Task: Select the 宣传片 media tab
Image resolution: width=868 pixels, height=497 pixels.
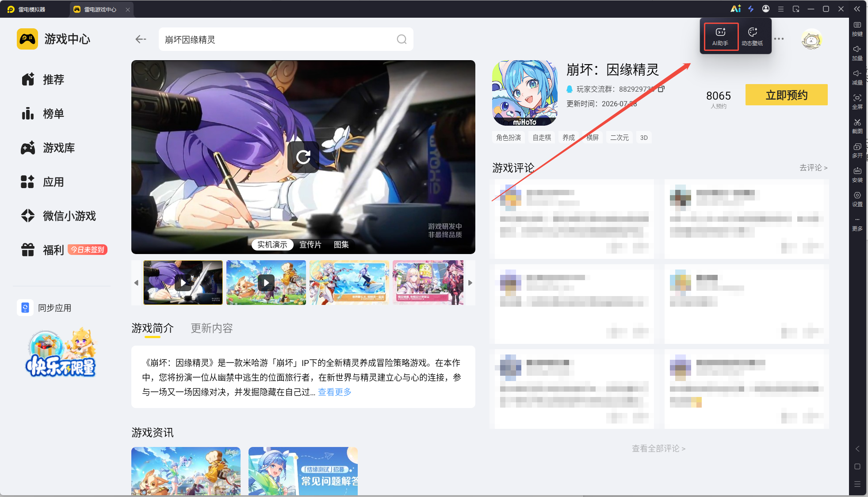Action: point(310,245)
